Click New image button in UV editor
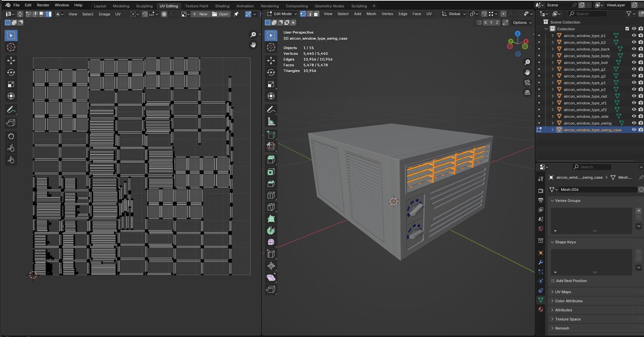The width and height of the screenshot is (644, 337). tap(200, 14)
